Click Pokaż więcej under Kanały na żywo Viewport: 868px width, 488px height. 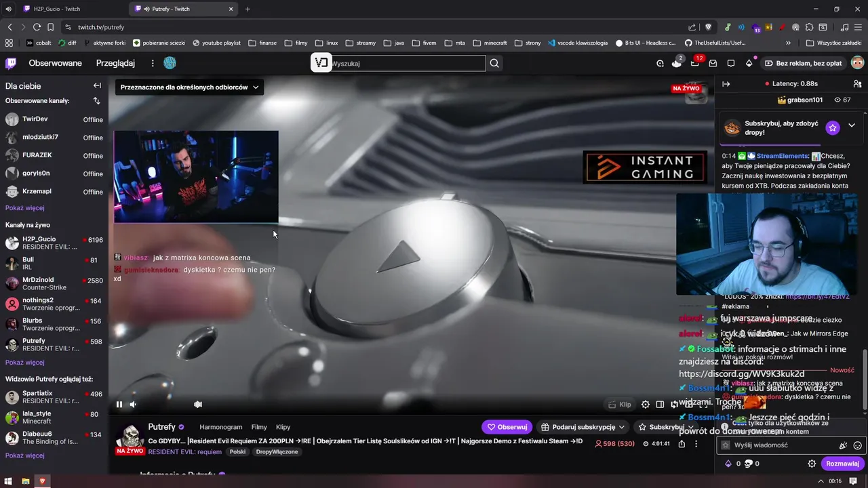(x=25, y=363)
